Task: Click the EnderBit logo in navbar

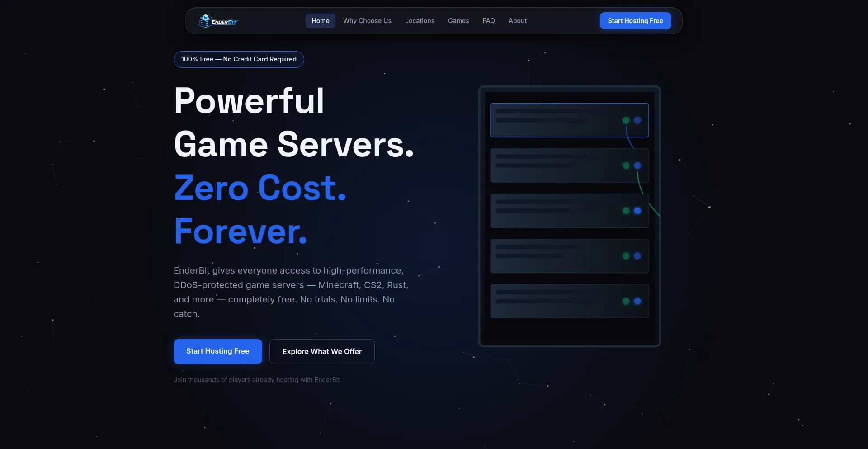Action: [x=218, y=21]
